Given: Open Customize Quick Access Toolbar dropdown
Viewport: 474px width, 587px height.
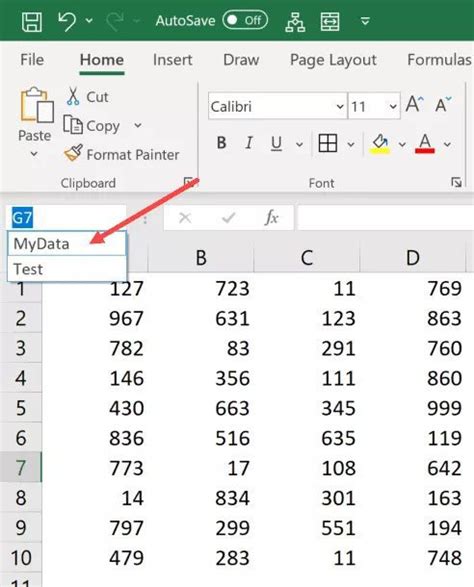Looking at the screenshot, I should (x=365, y=21).
